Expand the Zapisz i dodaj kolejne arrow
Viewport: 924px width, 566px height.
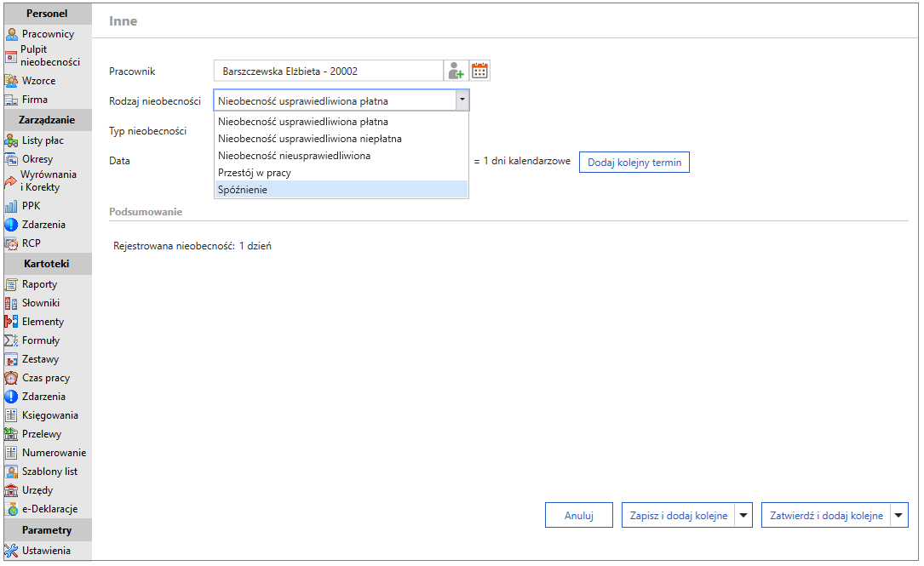point(743,515)
